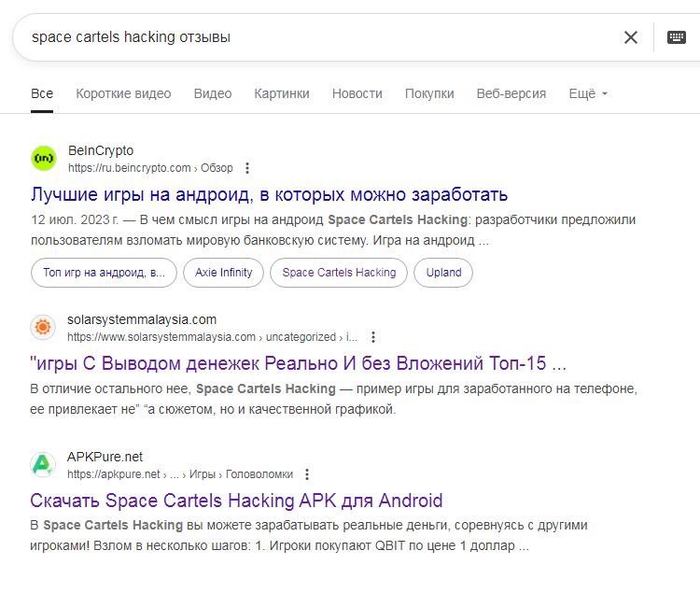
Task: Click the Axie Infinity chip
Action: point(223,273)
